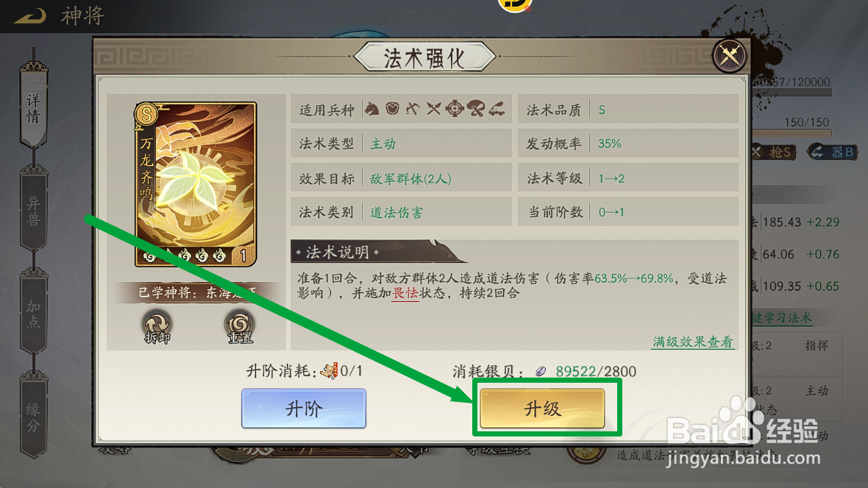Click the blue 升阶 button

point(303,409)
